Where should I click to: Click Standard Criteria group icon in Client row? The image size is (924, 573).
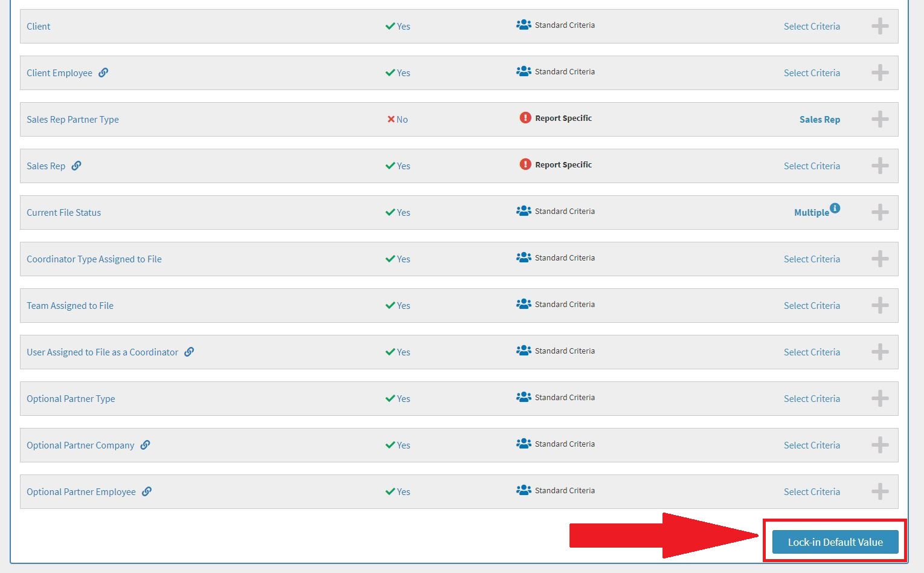(524, 25)
